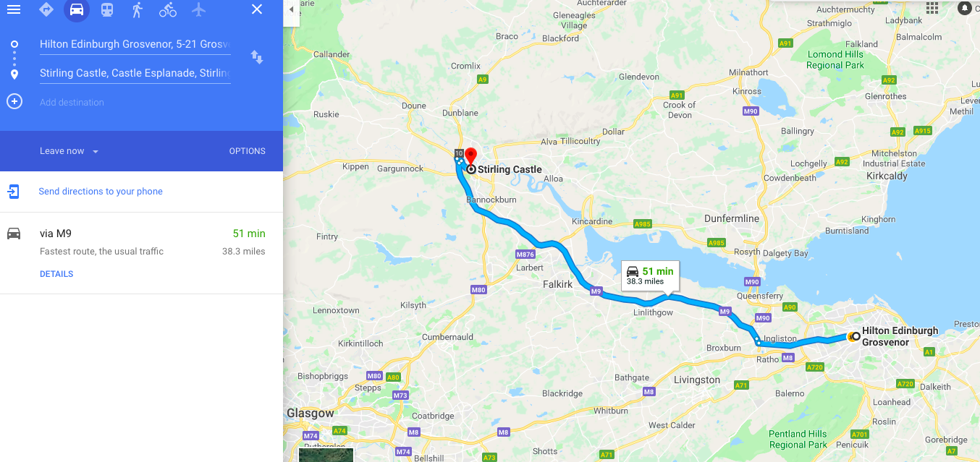980x462 pixels.
Task: Switch to transit train mode
Action: coord(107,9)
